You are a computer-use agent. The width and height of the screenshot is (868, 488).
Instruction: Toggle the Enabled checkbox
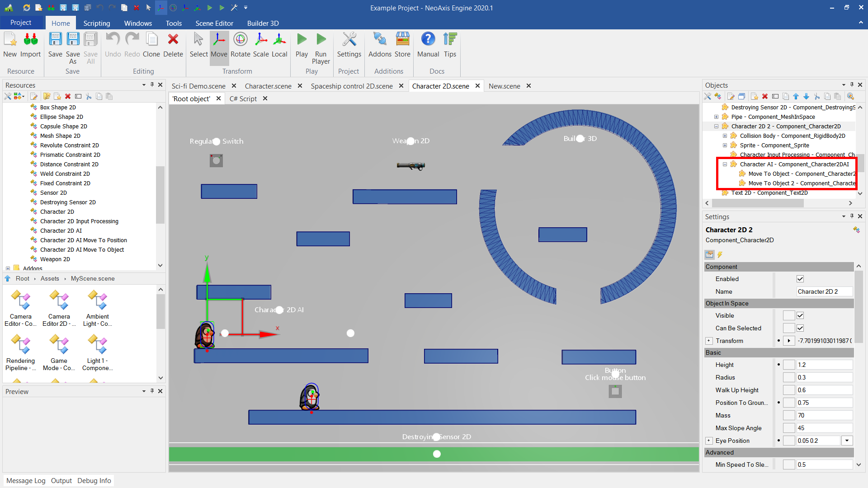(800, 279)
